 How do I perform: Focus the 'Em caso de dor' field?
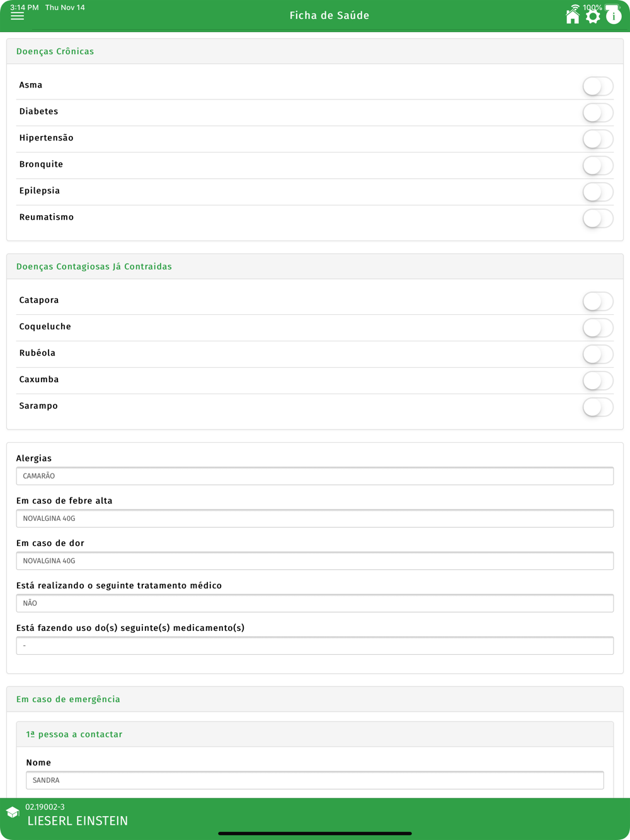coord(314,560)
